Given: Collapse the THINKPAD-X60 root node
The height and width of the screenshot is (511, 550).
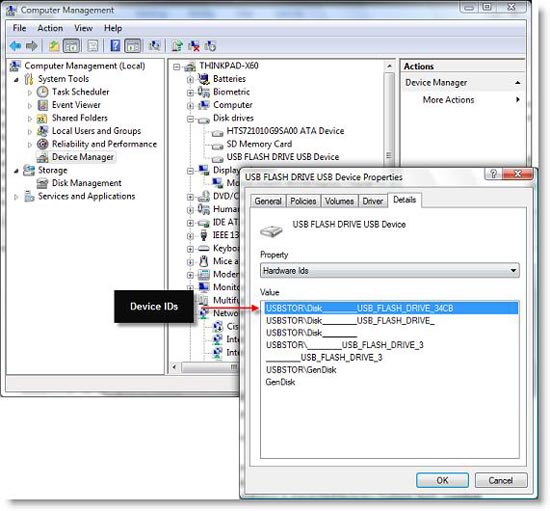Looking at the screenshot, I should 176,66.
